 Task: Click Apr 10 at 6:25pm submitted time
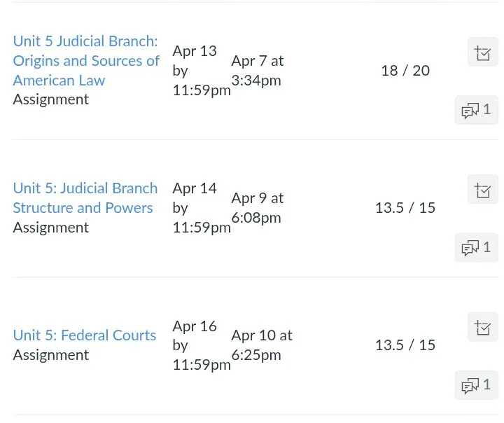coord(261,345)
